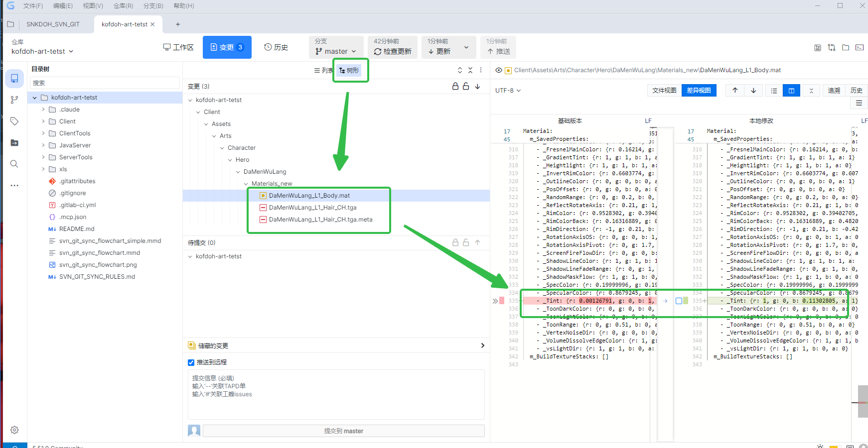Expand the .claude folder in directory tree
This screenshot has width=868, height=448.
pos(43,110)
